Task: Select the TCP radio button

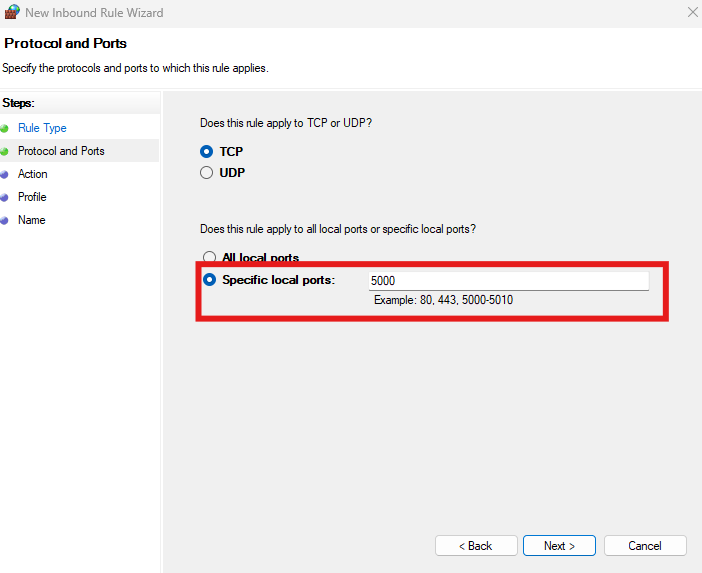Action: [x=207, y=151]
